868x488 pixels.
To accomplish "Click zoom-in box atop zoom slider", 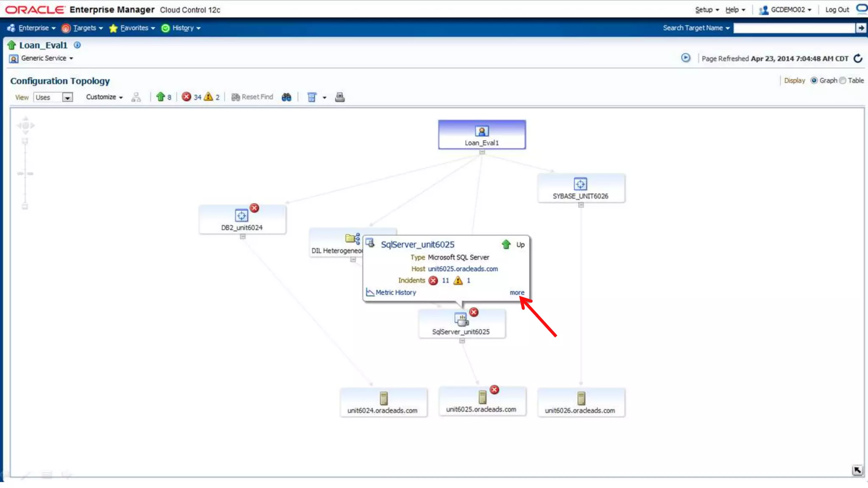I will tap(25, 141).
